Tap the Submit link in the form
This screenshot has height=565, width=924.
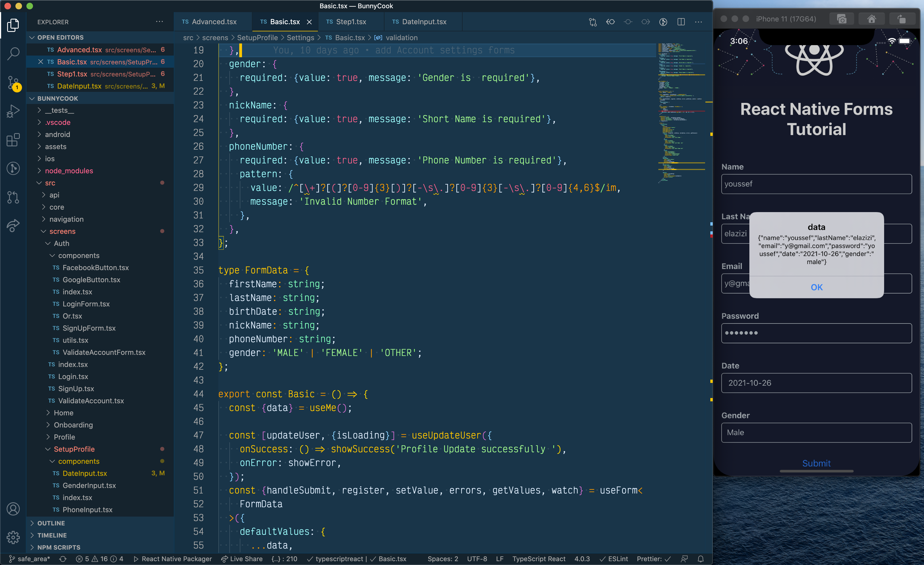click(816, 463)
